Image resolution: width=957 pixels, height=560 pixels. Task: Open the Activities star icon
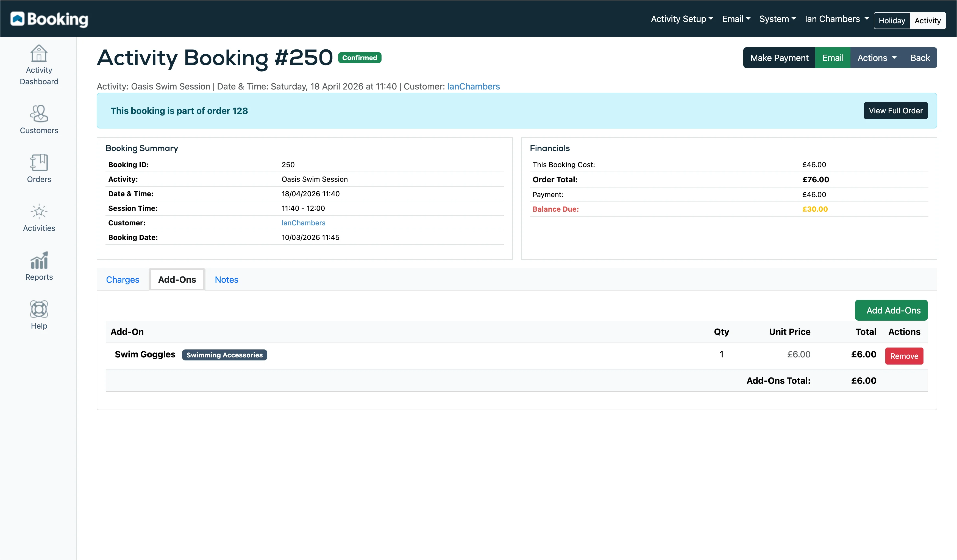(x=39, y=211)
